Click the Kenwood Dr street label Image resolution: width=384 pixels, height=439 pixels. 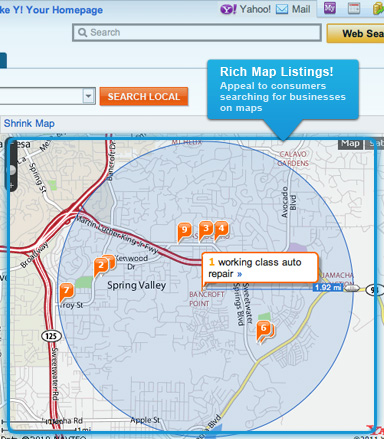132,262
